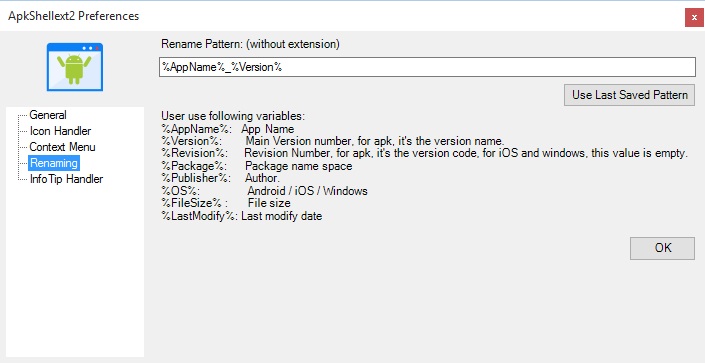Image resolution: width=705 pixels, height=363 pixels.
Task: Click the 'User use following variables:' text
Action: 233,116
